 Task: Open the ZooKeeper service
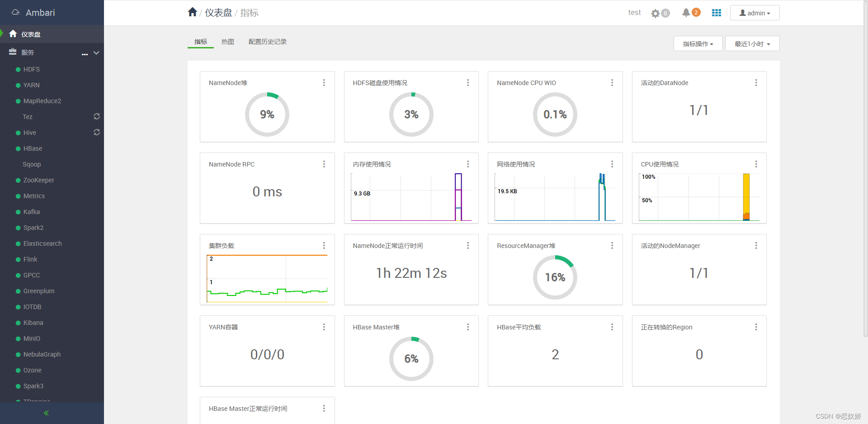tap(39, 180)
